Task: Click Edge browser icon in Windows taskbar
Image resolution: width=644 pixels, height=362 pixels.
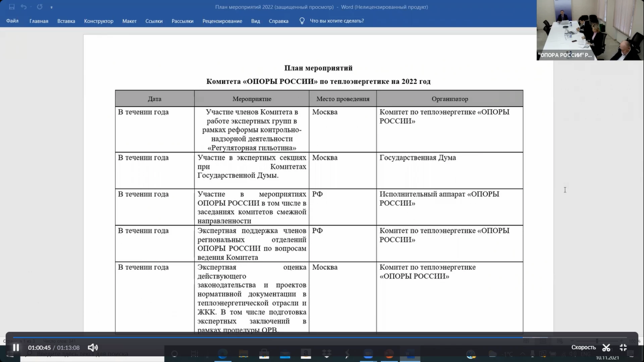Action: pyautogui.click(x=223, y=354)
